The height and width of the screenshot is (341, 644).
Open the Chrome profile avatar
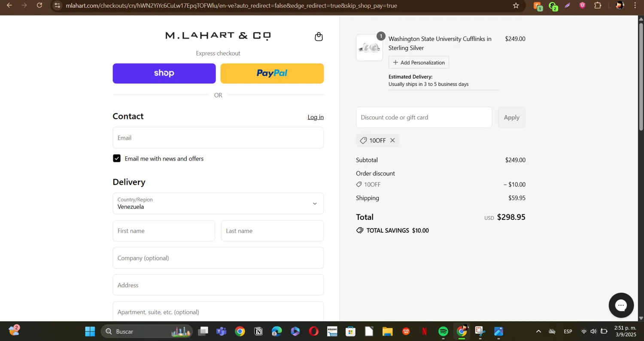tap(620, 6)
